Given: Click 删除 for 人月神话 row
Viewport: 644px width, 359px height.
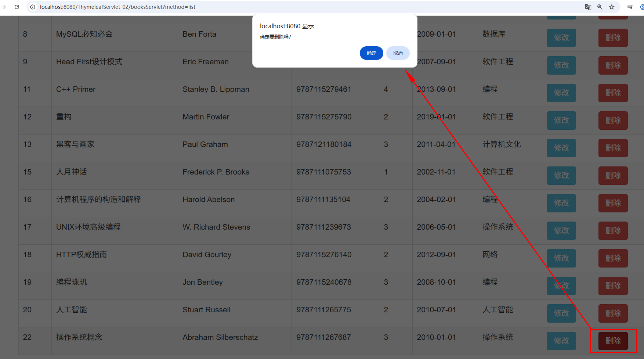Looking at the screenshot, I should coord(613,176).
